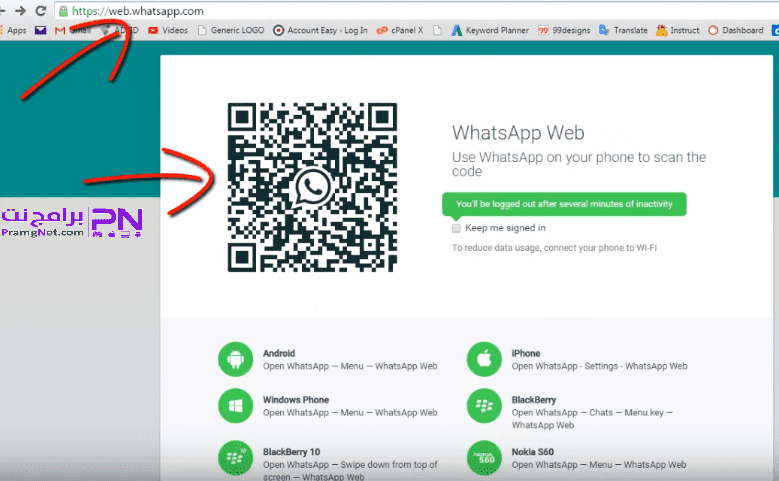Click the iPhone Apple icon
The width and height of the screenshot is (779, 481).
pos(484,359)
